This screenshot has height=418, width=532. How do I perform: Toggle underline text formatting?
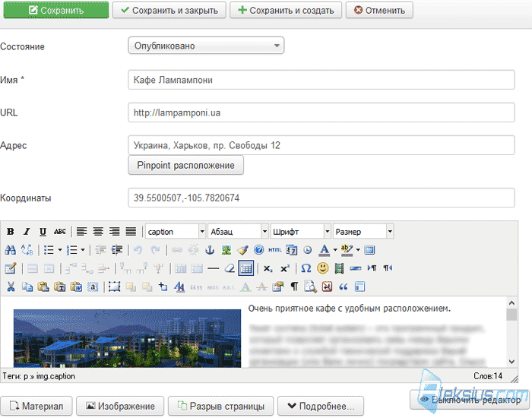[x=43, y=232]
